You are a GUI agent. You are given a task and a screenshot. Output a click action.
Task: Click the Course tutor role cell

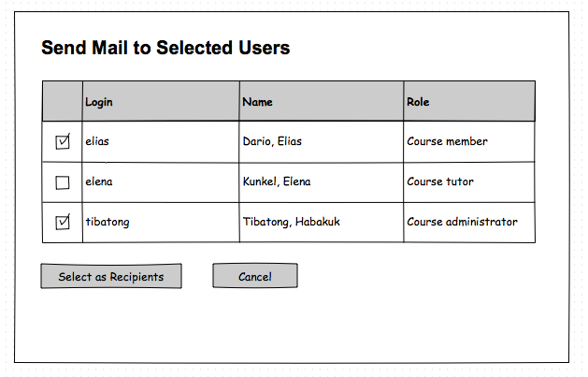pyautogui.click(x=440, y=181)
